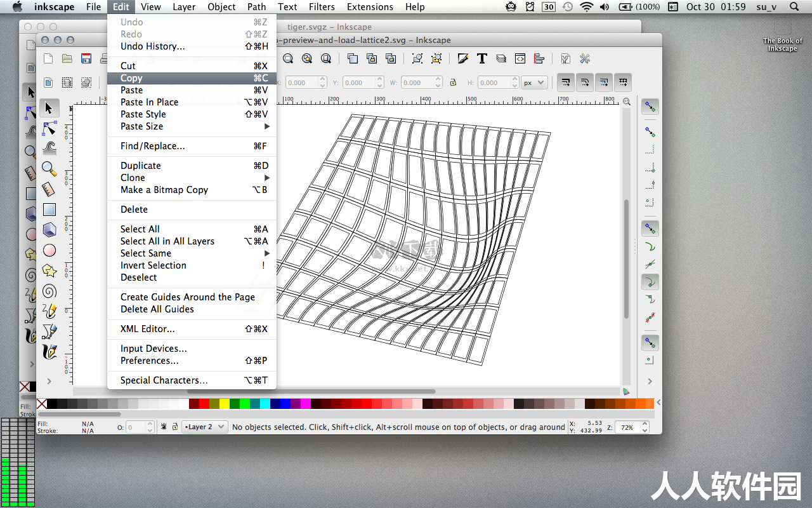Open the Spotlight search icon
812x508 pixels.
[x=794, y=7]
